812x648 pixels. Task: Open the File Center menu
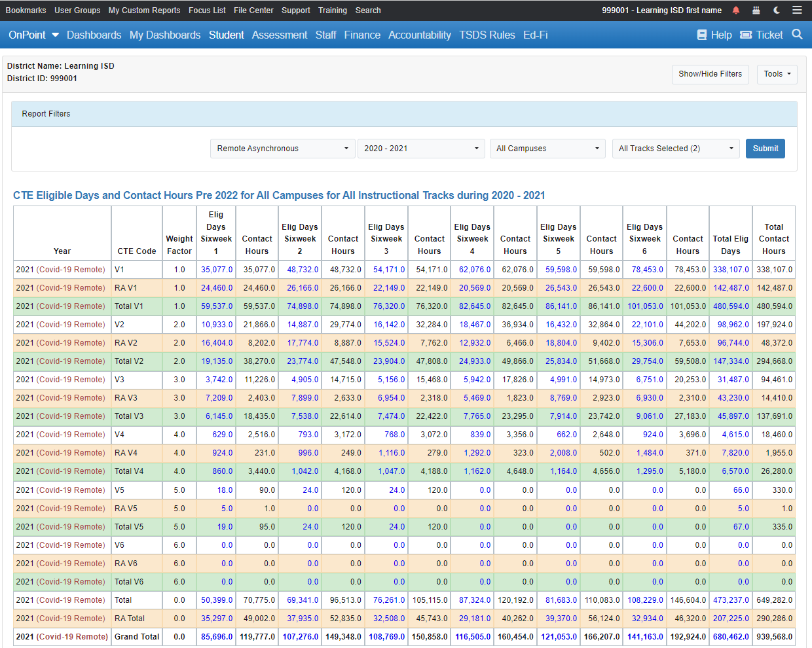pyautogui.click(x=253, y=10)
